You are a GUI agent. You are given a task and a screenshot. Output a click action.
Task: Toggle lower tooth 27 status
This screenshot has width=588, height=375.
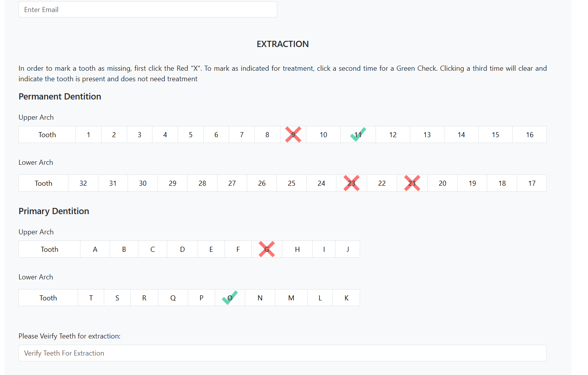coord(232,183)
